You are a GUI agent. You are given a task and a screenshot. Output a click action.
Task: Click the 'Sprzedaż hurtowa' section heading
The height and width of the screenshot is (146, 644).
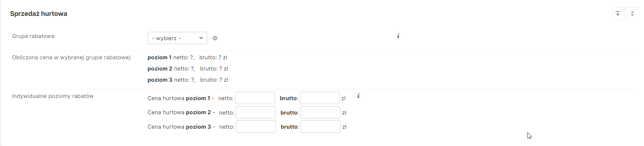pyautogui.click(x=39, y=14)
